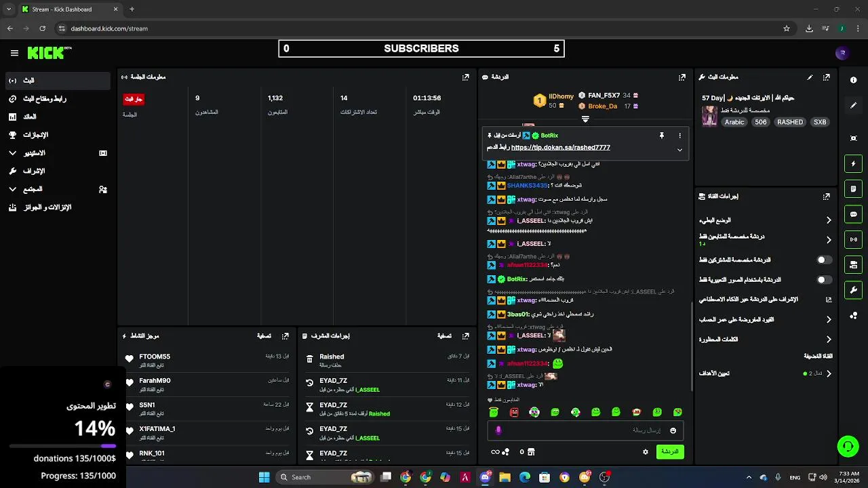Viewport: 868px width, 488px height.
Task: Expand the set goals chevron
Action: (x=828, y=373)
